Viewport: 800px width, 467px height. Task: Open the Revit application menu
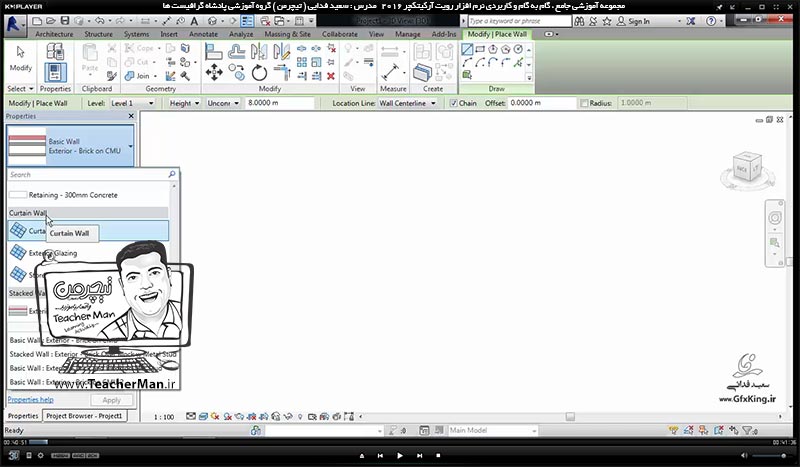click(x=15, y=26)
